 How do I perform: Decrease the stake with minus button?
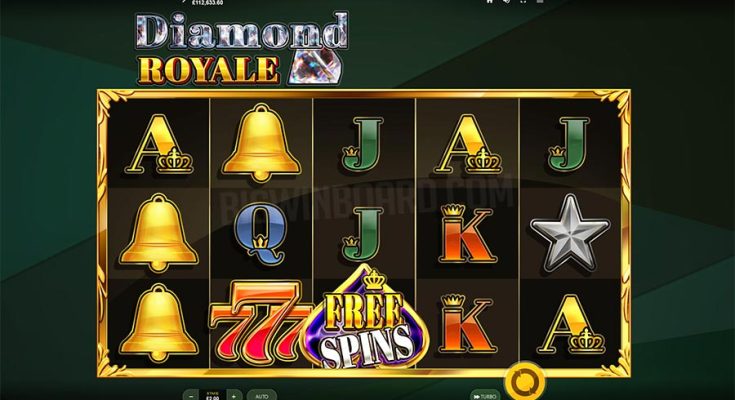tap(190, 395)
